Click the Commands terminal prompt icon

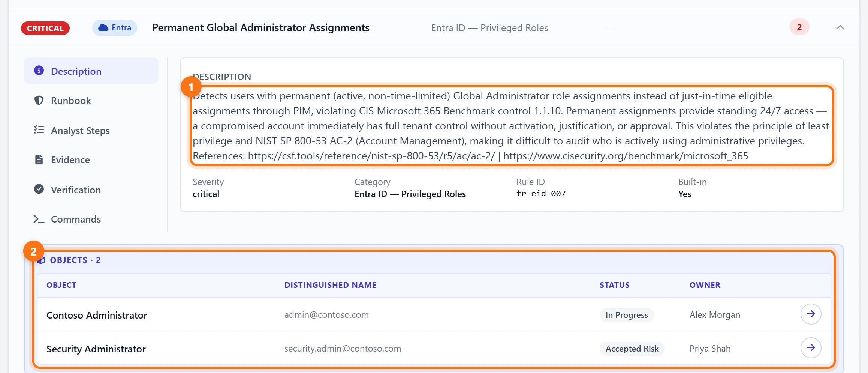pyautogui.click(x=39, y=219)
